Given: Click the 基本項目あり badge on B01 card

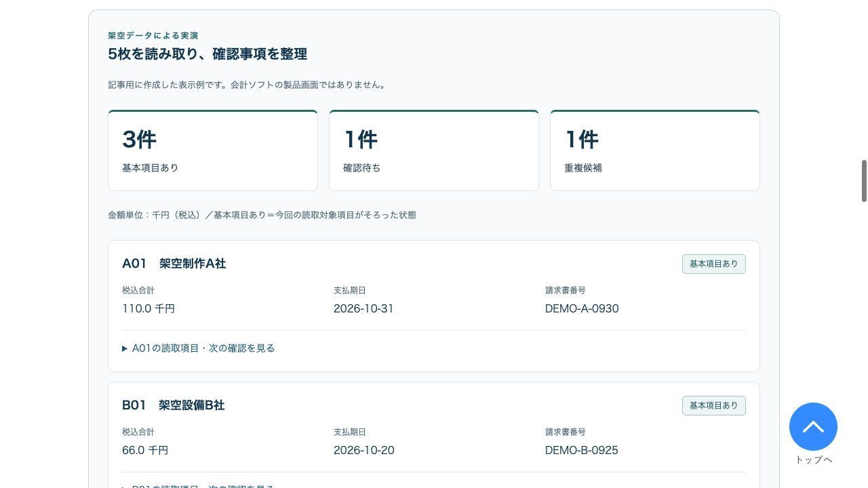Looking at the screenshot, I should tap(713, 405).
